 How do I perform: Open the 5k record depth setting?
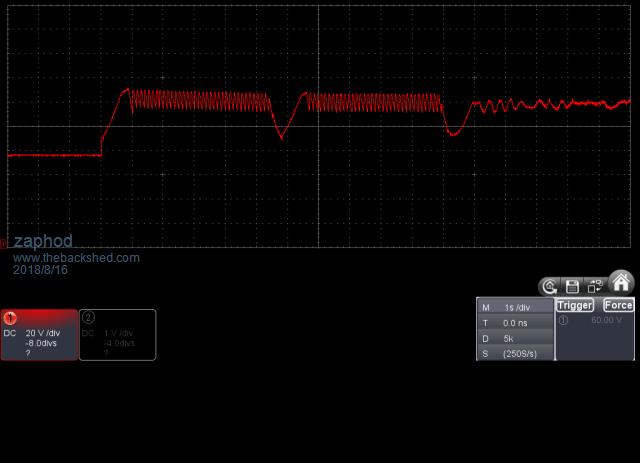tap(516, 339)
